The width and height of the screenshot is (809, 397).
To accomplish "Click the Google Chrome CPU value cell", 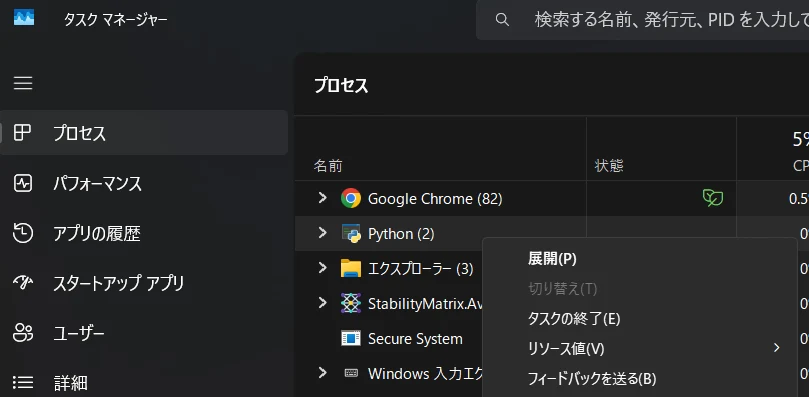I will click(799, 199).
